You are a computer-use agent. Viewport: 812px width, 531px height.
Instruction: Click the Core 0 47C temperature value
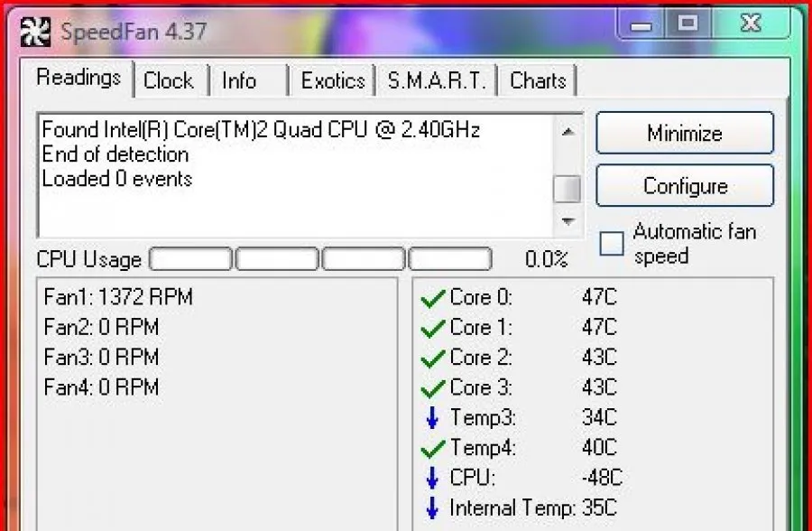[599, 298]
